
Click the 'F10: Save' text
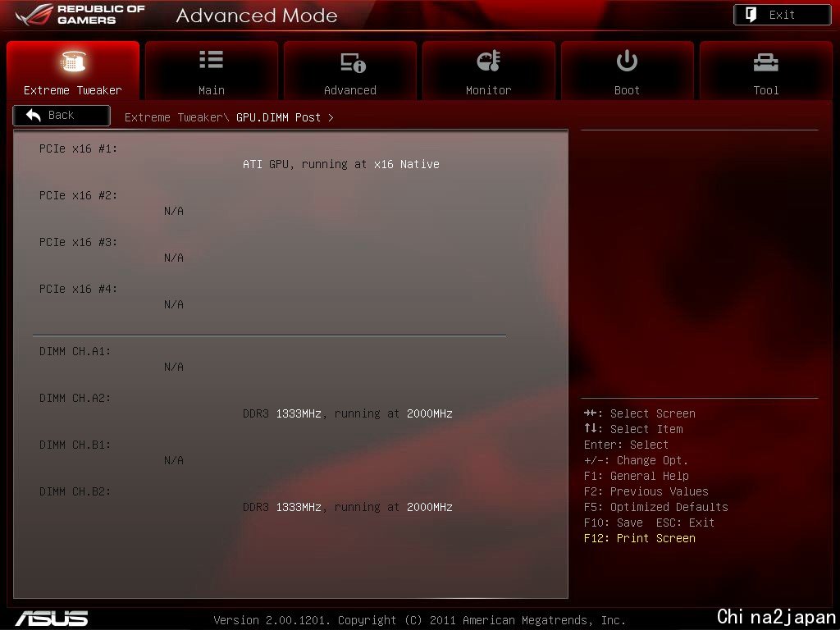click(614, 523)
